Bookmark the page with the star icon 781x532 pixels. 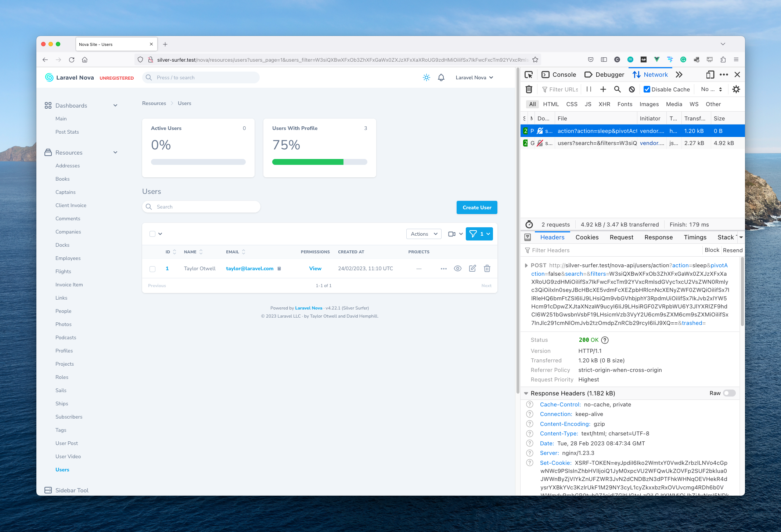[535, 59]
